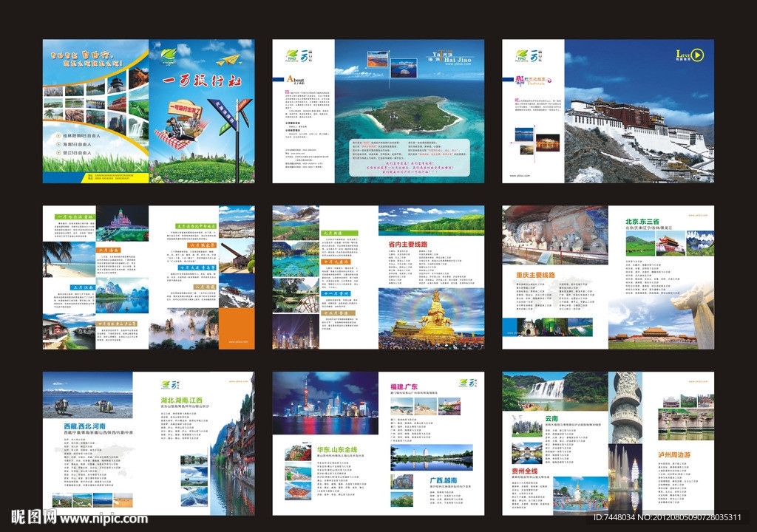The width and height of the screenshot is (757, 532).
Task: Click the misty Zhangjiajie peaks photo
Action: pos(183,329)
